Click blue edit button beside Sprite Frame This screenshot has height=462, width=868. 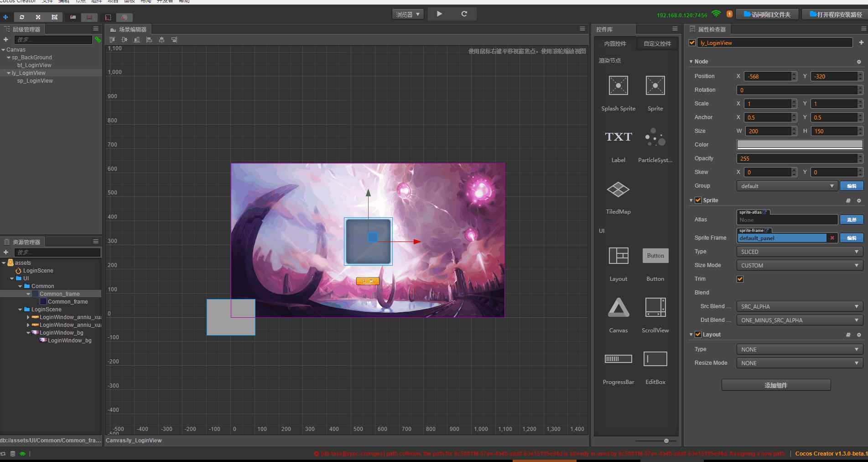point(852,238)
